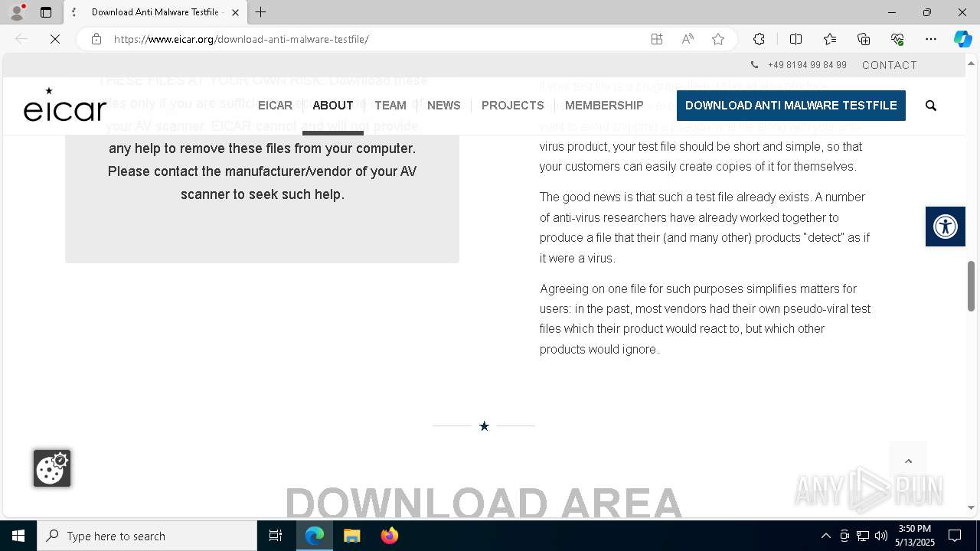Image resolution: width=980 pixels, height=551 pixels.
Task: Select 'Agreeing on one file' paragraph text
Action: (704, 318)
